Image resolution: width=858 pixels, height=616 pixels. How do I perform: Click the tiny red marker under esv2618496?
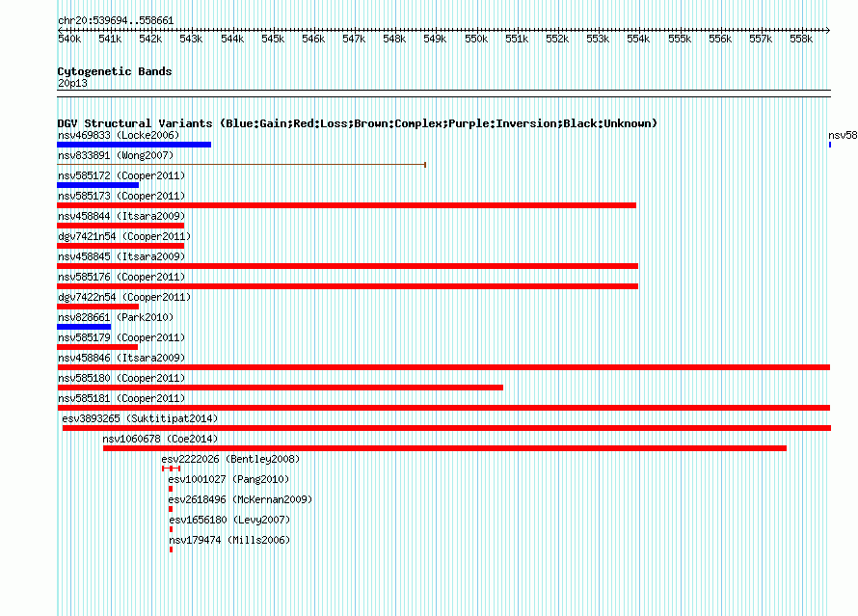[x=171, y=509]
